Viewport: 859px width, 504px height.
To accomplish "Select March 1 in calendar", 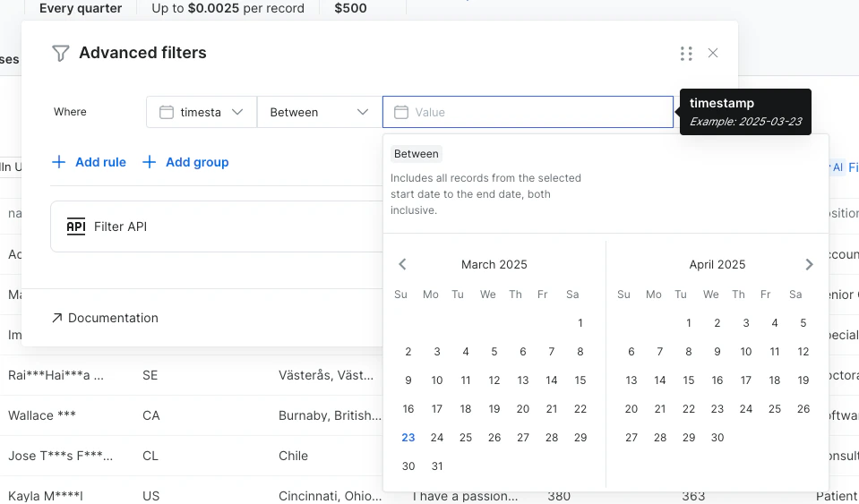I will [580, 323].
